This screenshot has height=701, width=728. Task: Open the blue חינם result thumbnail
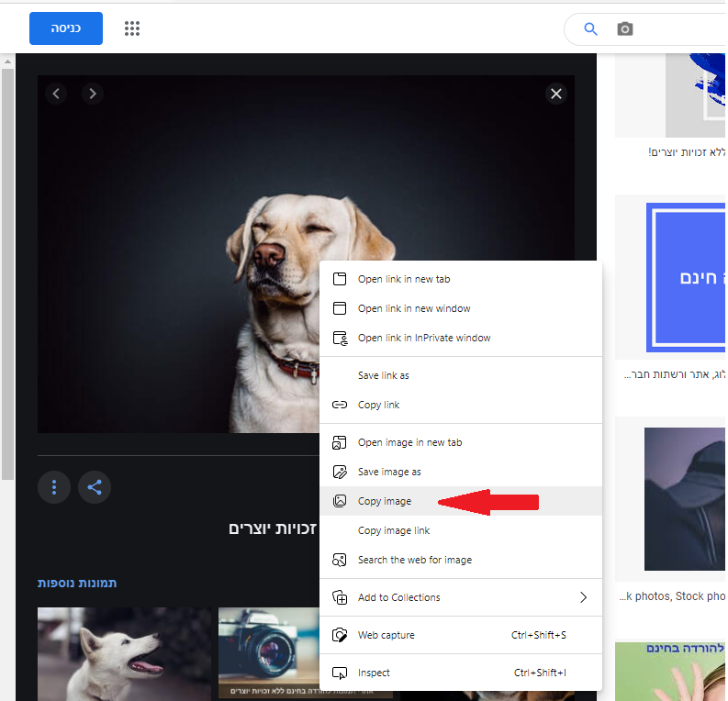click(x=685, y=277)
